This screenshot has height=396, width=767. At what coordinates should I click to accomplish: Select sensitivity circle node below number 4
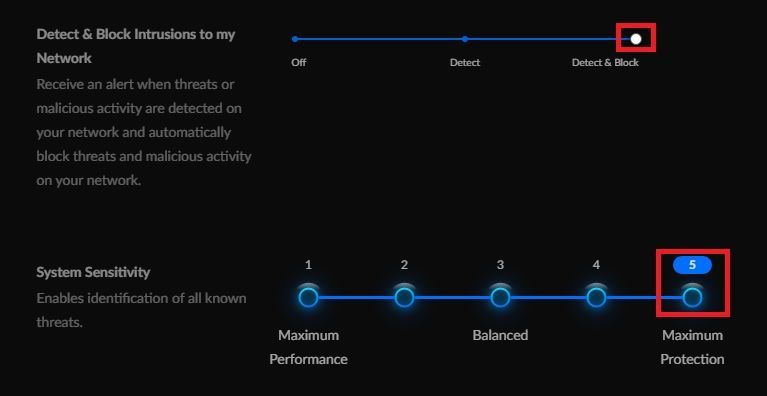coord(596,297)
